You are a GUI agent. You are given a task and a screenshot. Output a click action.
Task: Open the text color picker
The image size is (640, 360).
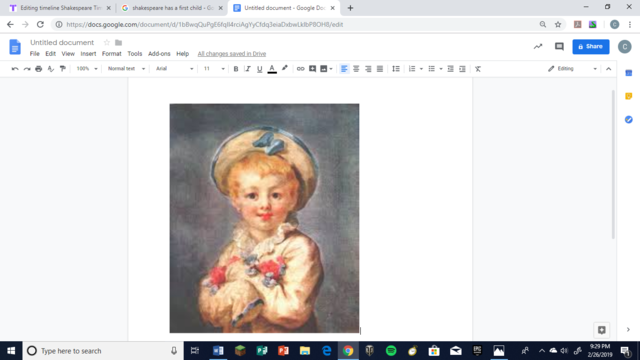click(272, 69)
